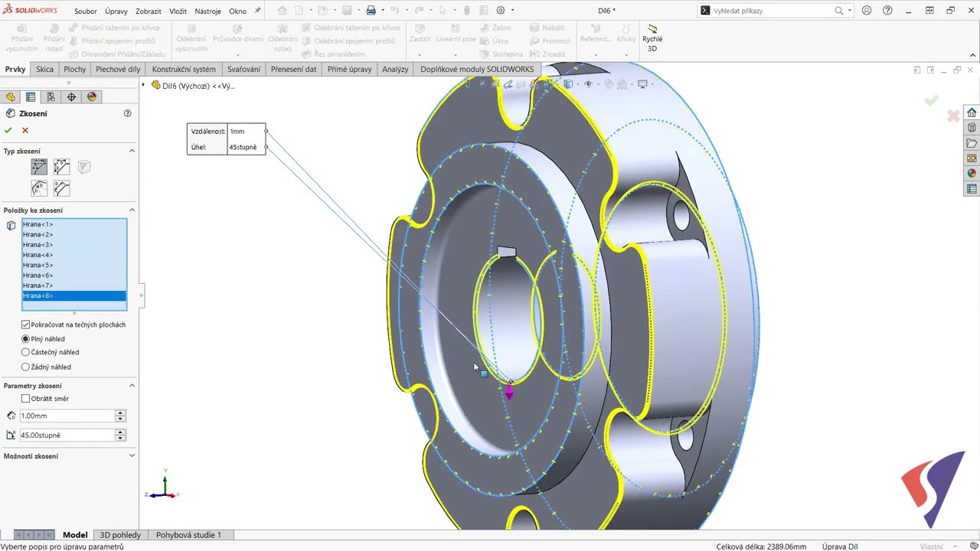
Task: Switch to the Skica tab
Action: pyautogui.click(x=44, y=69)
